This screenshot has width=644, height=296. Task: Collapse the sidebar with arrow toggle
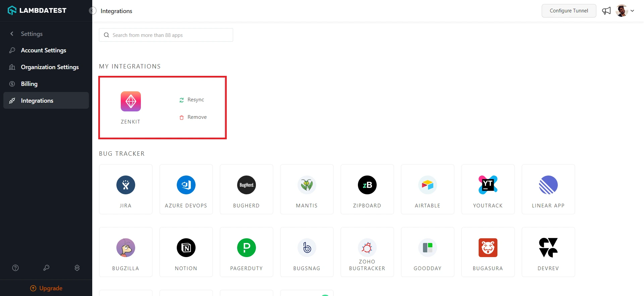click(93, 11)
